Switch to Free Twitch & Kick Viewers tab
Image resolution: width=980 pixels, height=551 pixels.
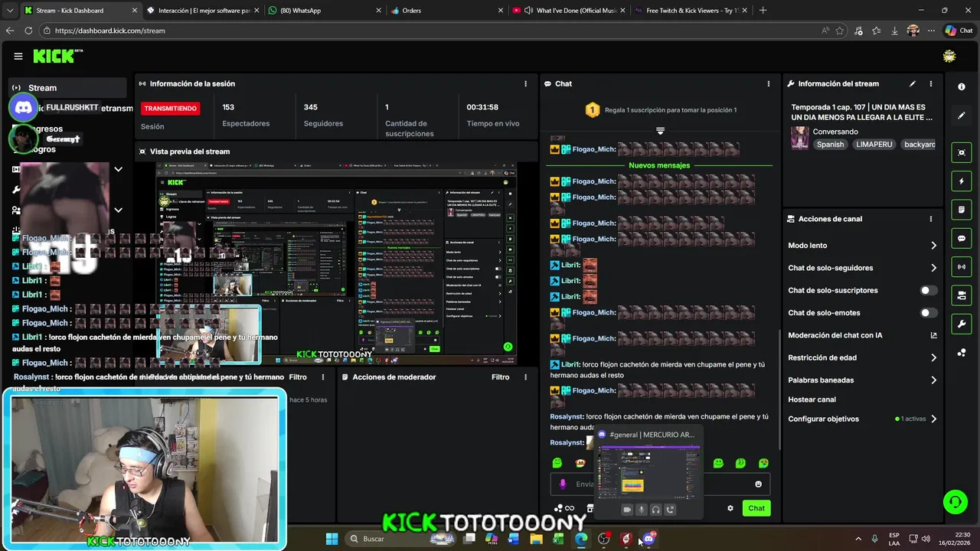tap(691, 11)
